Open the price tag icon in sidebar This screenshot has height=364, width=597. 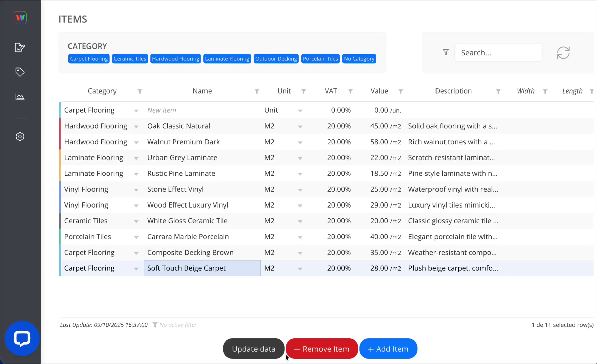tap(20, 72)
